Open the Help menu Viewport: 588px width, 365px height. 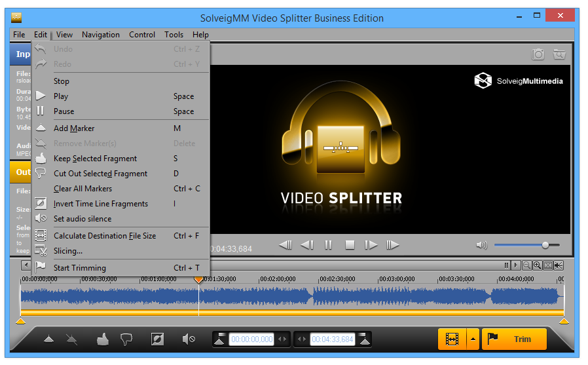click(200, 35)
